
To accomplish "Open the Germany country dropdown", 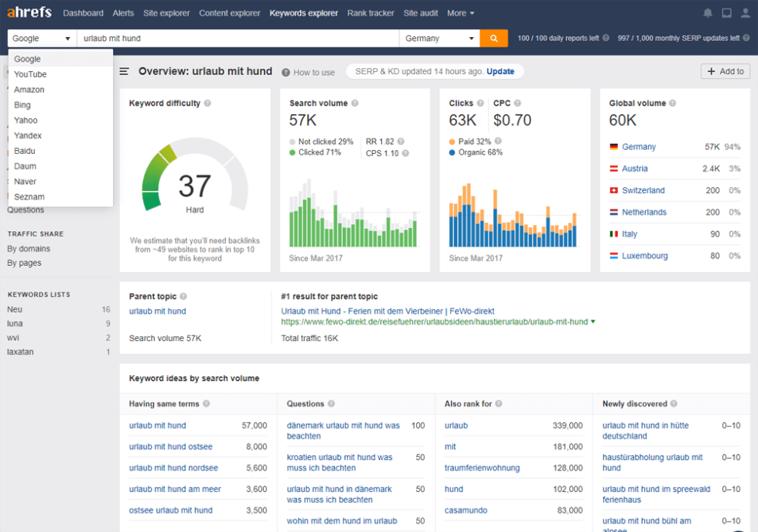I will [438, 37].
